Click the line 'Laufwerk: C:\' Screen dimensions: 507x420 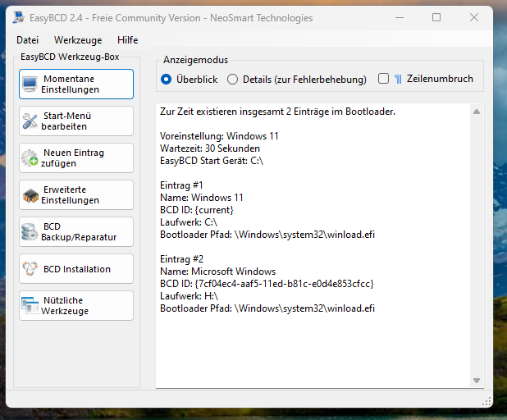tap(189, 222)
